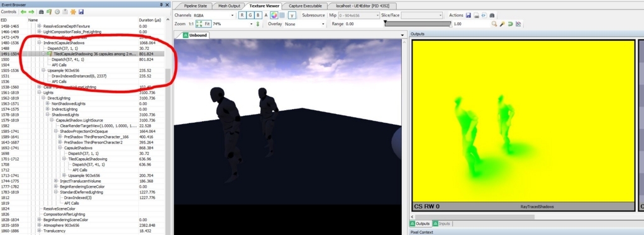Zoom range to visible with magnifier icon
The width and height of the screenshot is (644, 235).
pos(494,24)
